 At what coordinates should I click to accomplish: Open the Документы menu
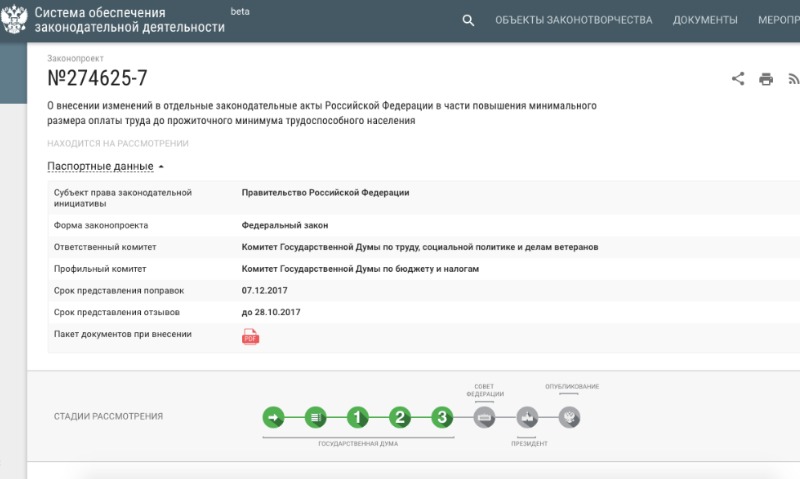tap(705, 20)
